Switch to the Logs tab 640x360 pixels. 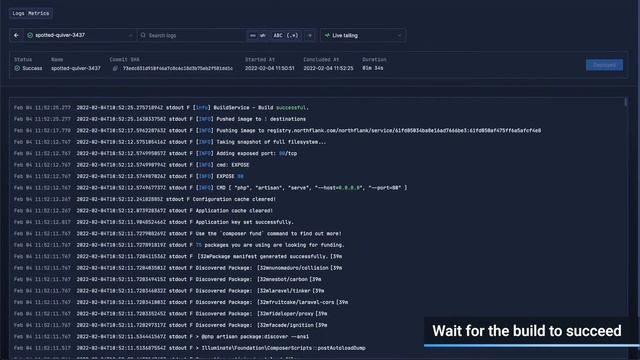coord(18,13)
